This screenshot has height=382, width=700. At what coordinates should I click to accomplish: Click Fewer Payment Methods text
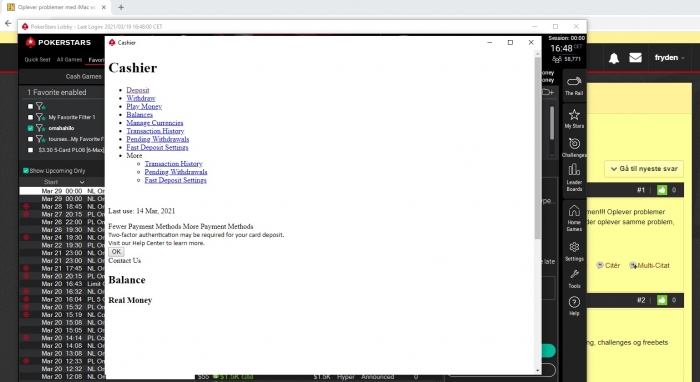[145, 226]
